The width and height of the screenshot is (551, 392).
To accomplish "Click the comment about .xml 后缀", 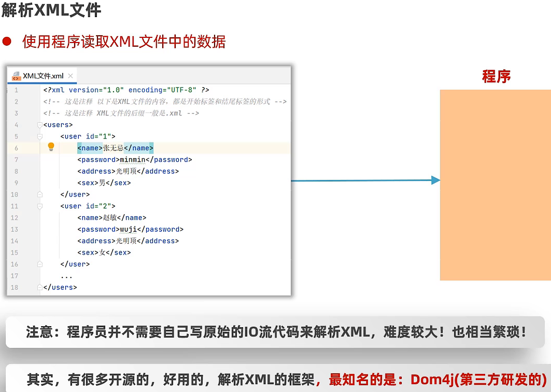I will 121,113.
